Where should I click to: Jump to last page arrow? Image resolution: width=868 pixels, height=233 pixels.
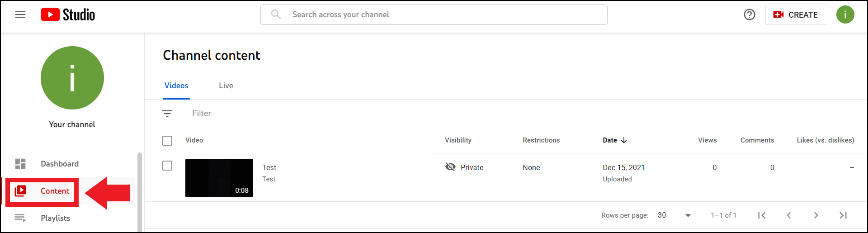pos(843,215)
